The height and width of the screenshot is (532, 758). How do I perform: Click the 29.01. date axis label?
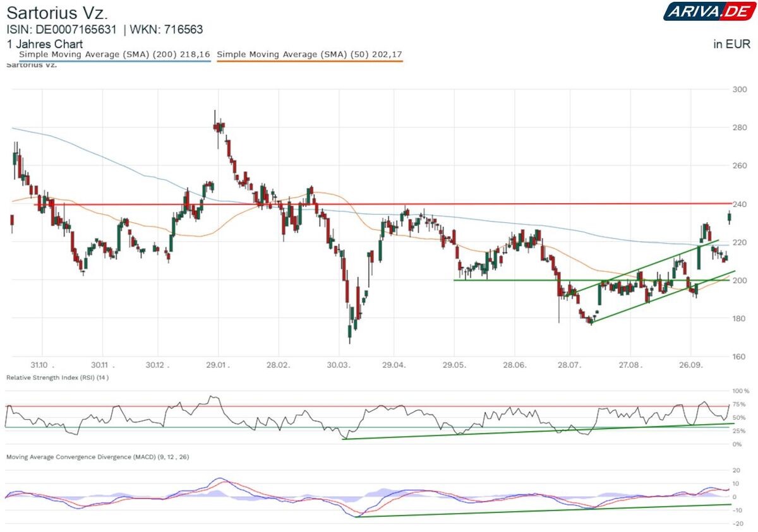[217, 365]
